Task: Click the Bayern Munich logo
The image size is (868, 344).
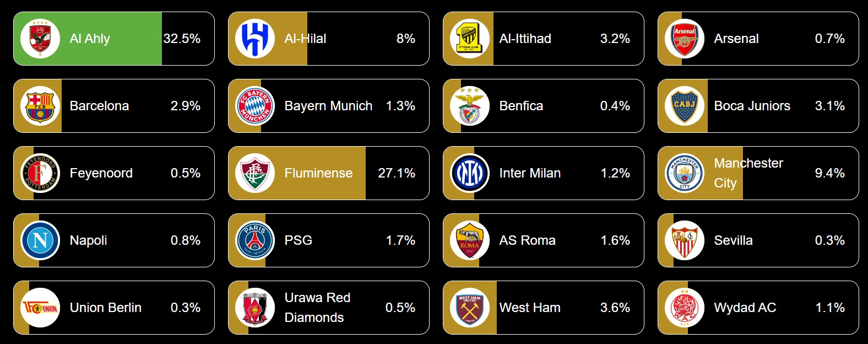Action: click(255, 106)
